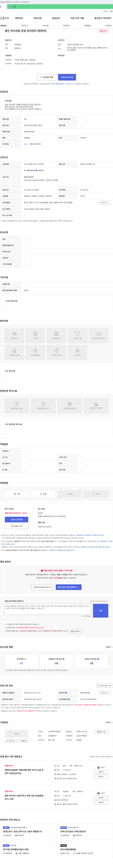The image size is (113, 868).
Task: Expand 지도 보기 in 인증기관 row
Action: tap(105, 693)
